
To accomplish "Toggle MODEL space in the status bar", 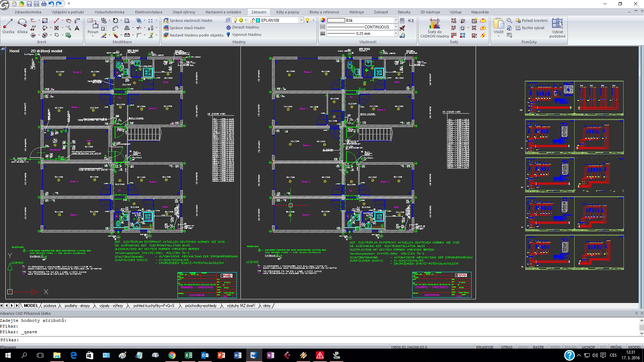I will (635, 347).
